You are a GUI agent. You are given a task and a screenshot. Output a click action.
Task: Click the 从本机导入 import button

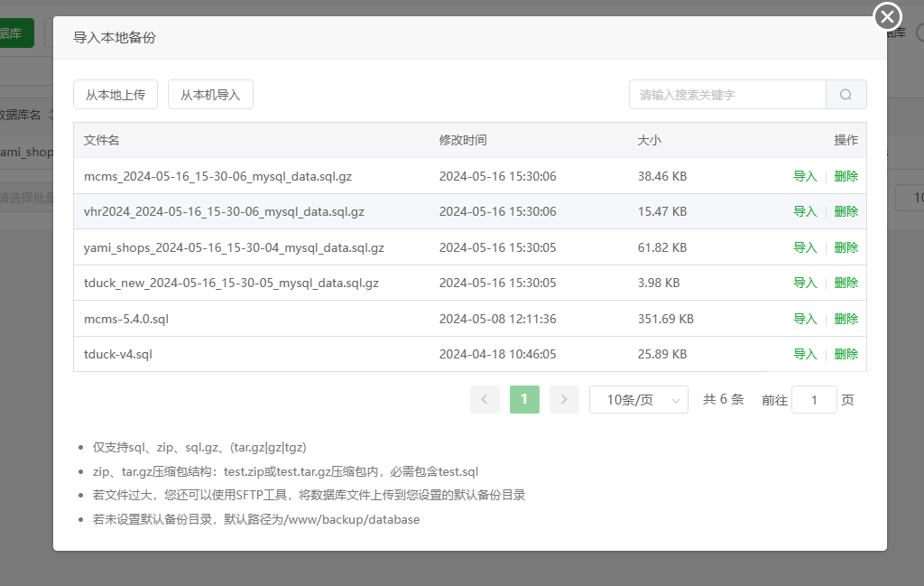point(210,94)
